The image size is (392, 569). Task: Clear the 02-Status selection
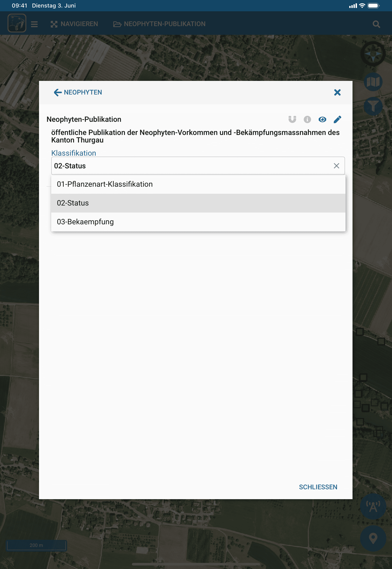(x=336, y=166)
